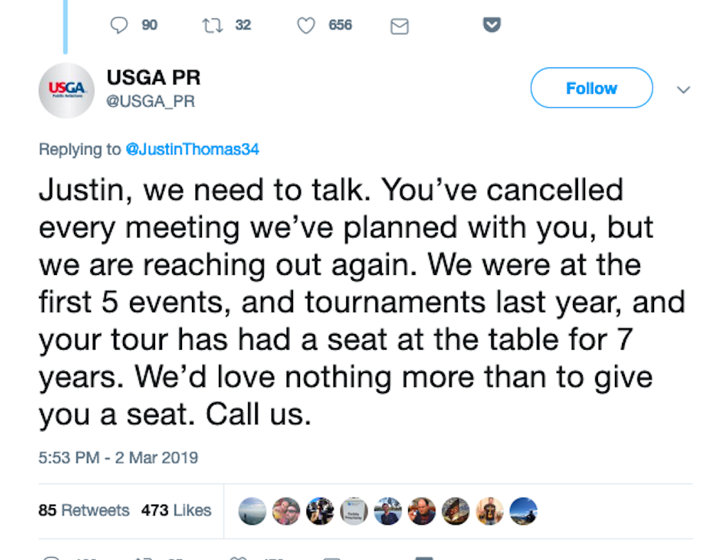The width and height of the screenshot is (728, 560).
Task: Follow the USGA PR account
Action: point(591,87)
